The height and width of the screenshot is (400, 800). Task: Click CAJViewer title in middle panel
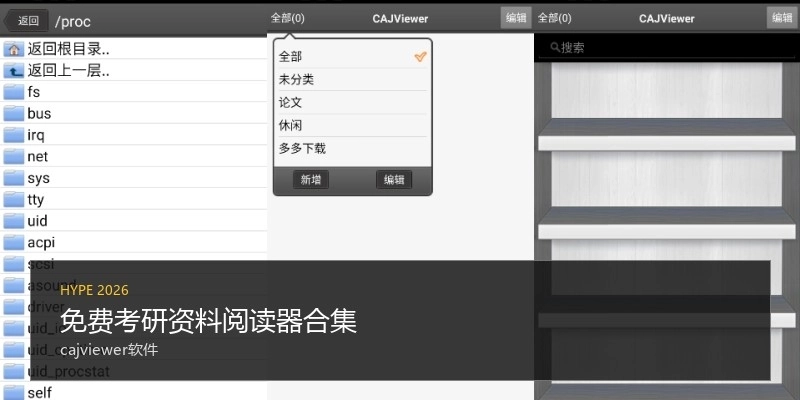point(400,19)
